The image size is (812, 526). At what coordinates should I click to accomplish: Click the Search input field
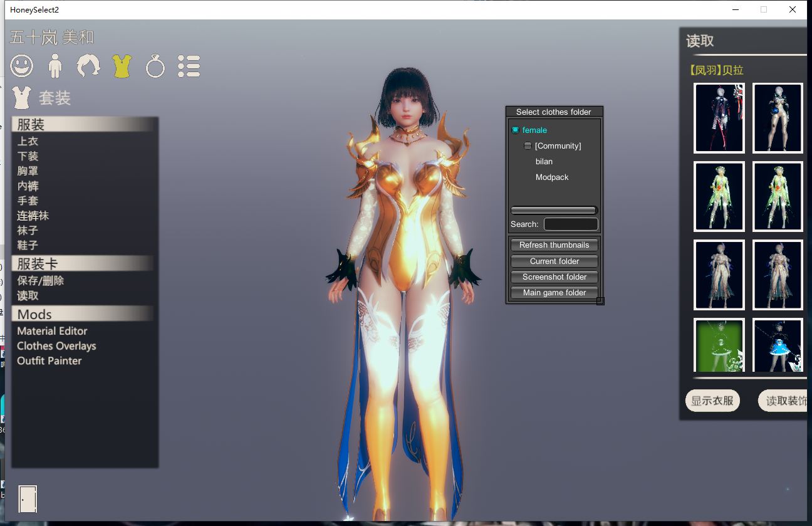(571, 224)
